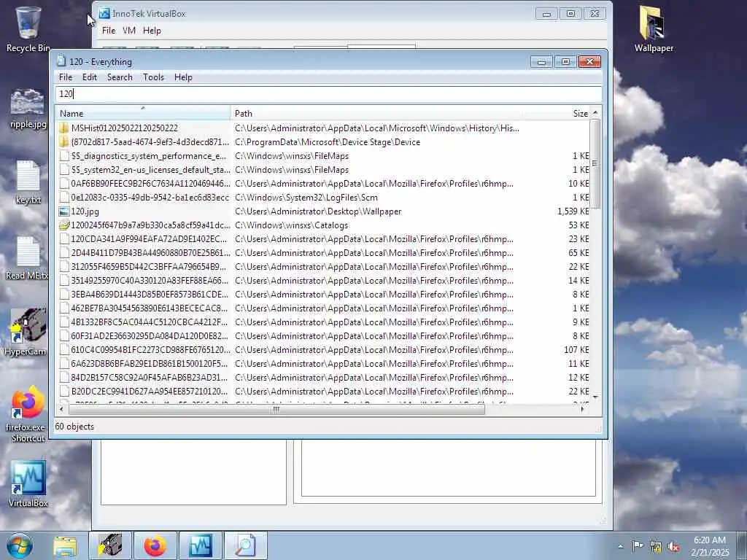
Task: Sort results by Name column header
Action: click(143, 113)
